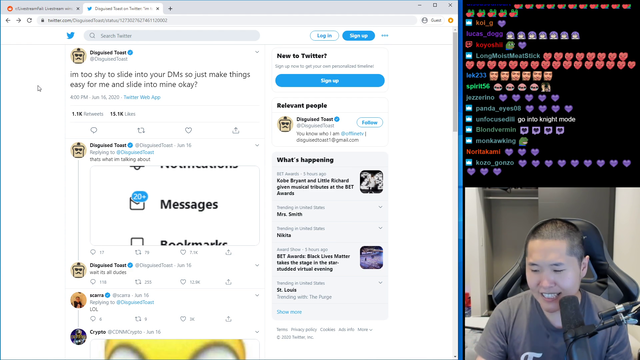
Task: Share scarra's LOL tweet
Action: (228, 319)
